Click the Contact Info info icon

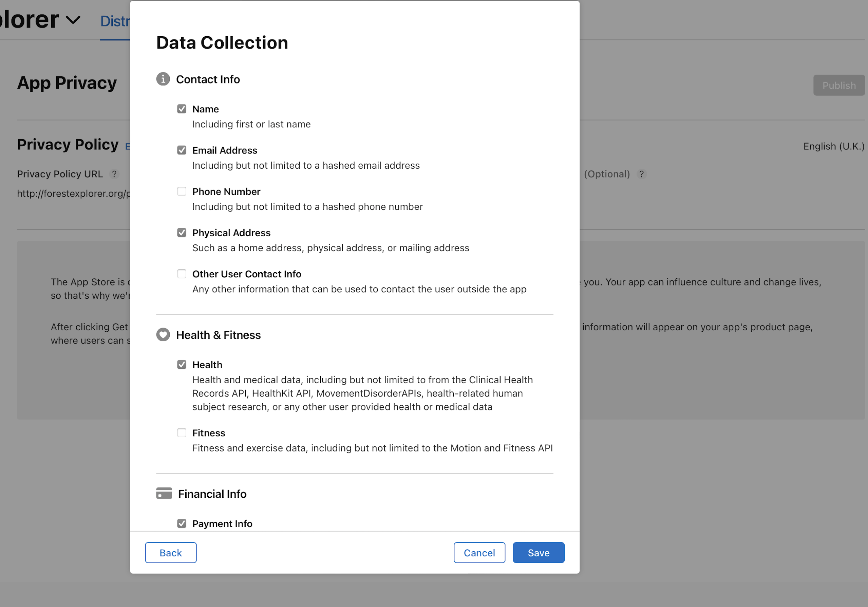(163, 78)
